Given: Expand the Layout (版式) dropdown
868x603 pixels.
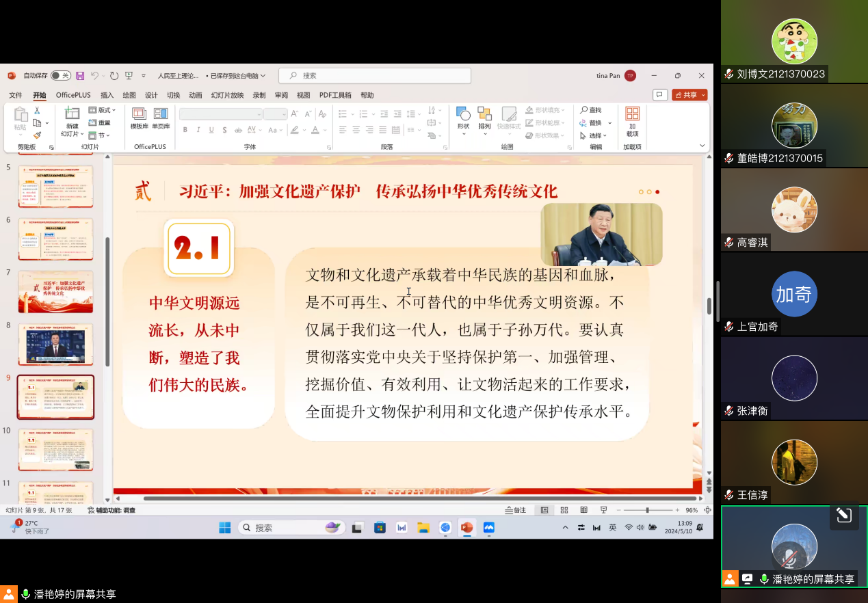Looking at the screenshot, I should tap(103, 110).
